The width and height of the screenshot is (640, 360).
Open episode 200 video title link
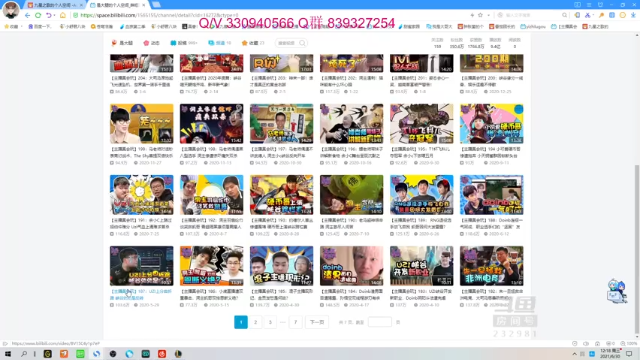[x=491, y=81]
